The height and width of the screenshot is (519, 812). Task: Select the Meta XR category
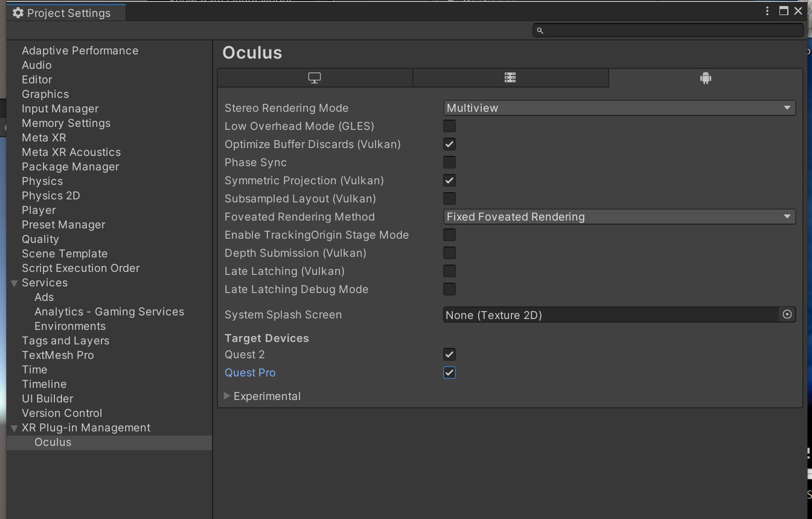point(43,138)
